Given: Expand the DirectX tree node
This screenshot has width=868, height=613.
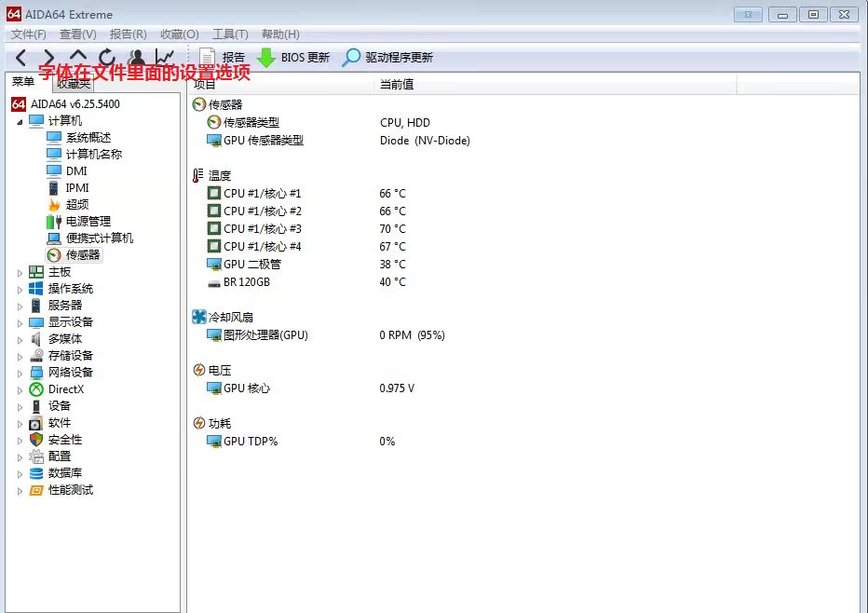Looking at the screenshot, I should point(20,390).
